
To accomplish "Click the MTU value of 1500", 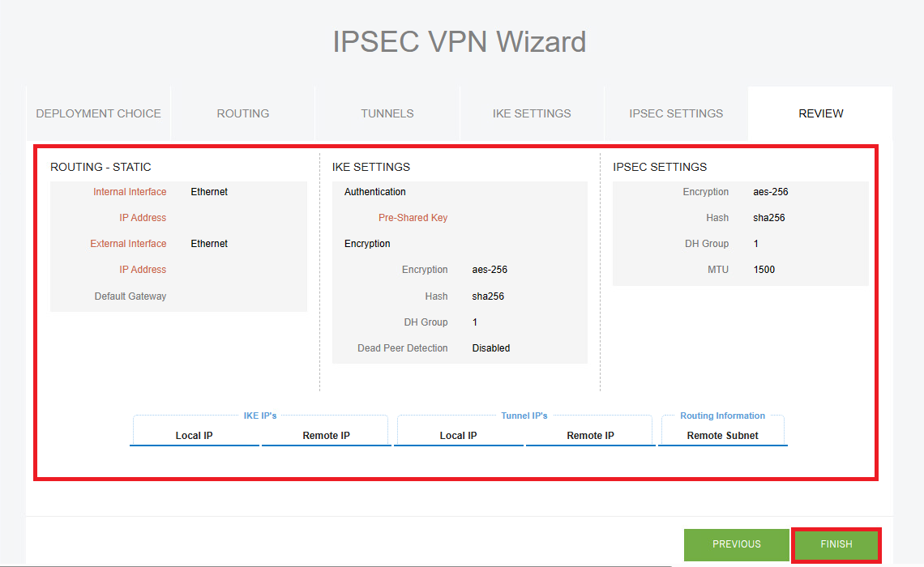I will (x=764, y=269).
